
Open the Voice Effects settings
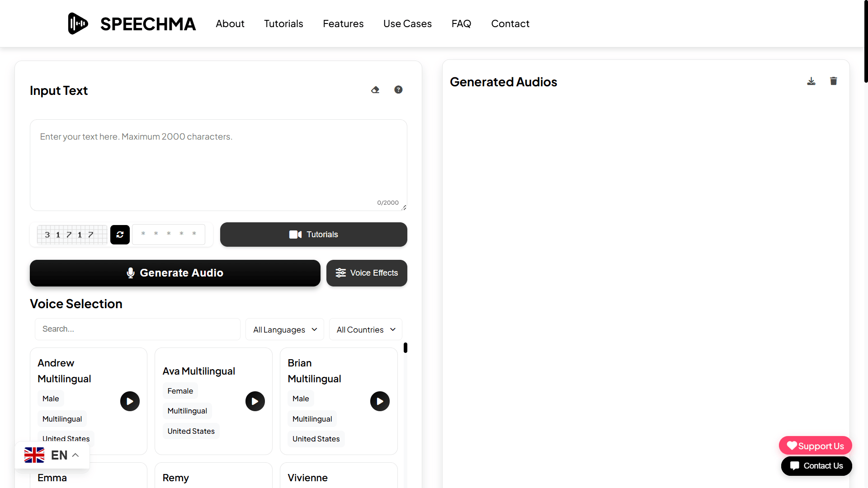(367, 273)
